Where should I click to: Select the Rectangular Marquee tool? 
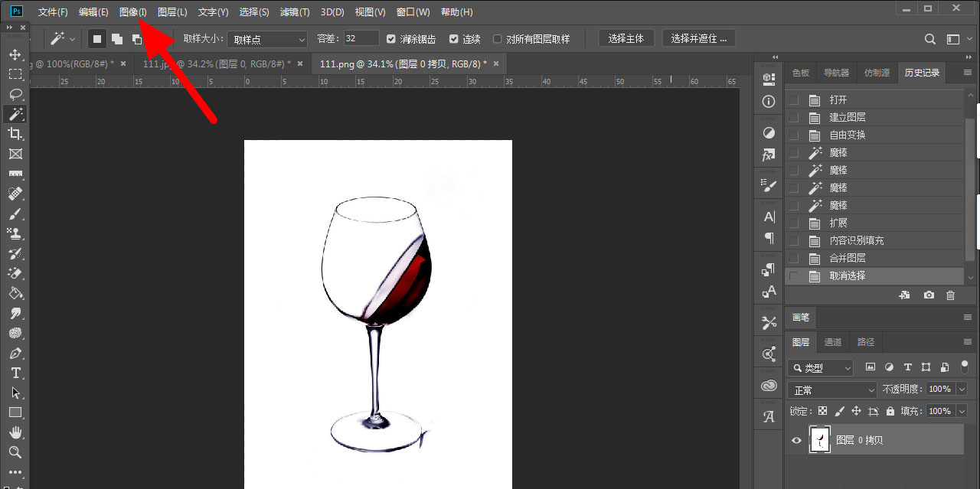coord(15,74)
